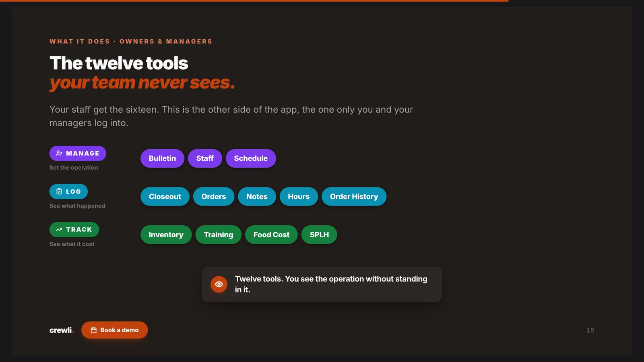Select the Staff pill
644x362 pixels.
(205, 158)
